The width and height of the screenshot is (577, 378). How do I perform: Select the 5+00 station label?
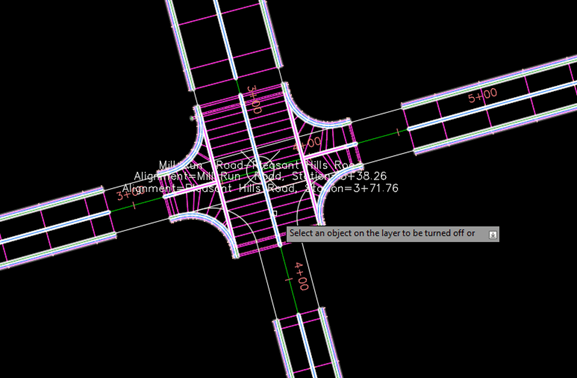point(482,96)
